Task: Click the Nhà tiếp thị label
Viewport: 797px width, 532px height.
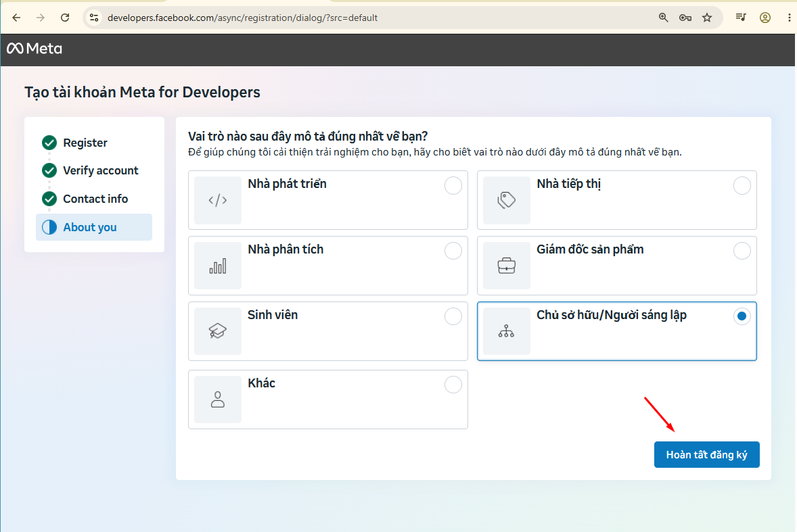Action: (569, 184)
